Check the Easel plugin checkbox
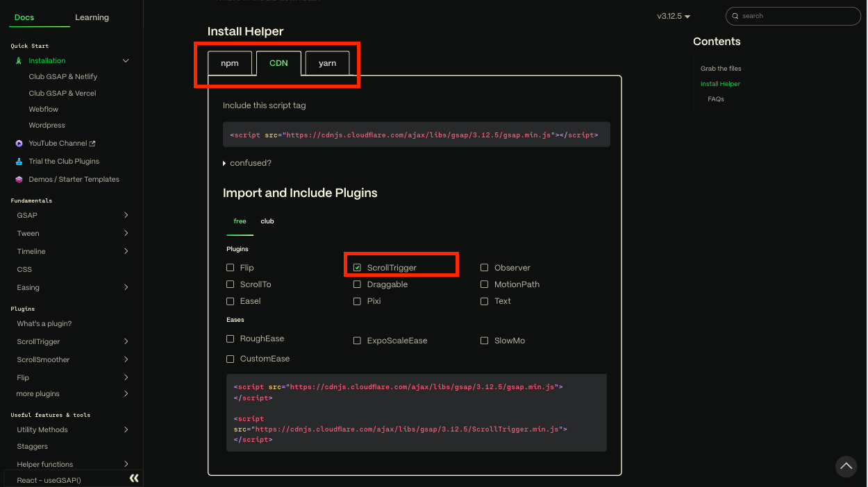Viewport: 868px width, 487px height. (231, 301)
